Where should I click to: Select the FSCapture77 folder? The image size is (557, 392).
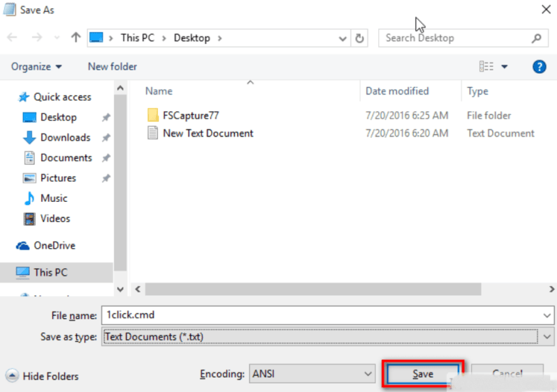click(x=190, y=115)
